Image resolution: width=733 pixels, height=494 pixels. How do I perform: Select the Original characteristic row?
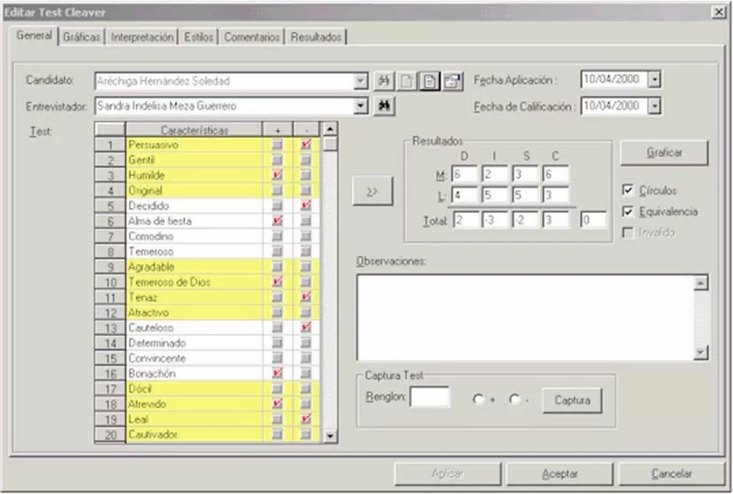pyautogui.click(x=194, y=191)
